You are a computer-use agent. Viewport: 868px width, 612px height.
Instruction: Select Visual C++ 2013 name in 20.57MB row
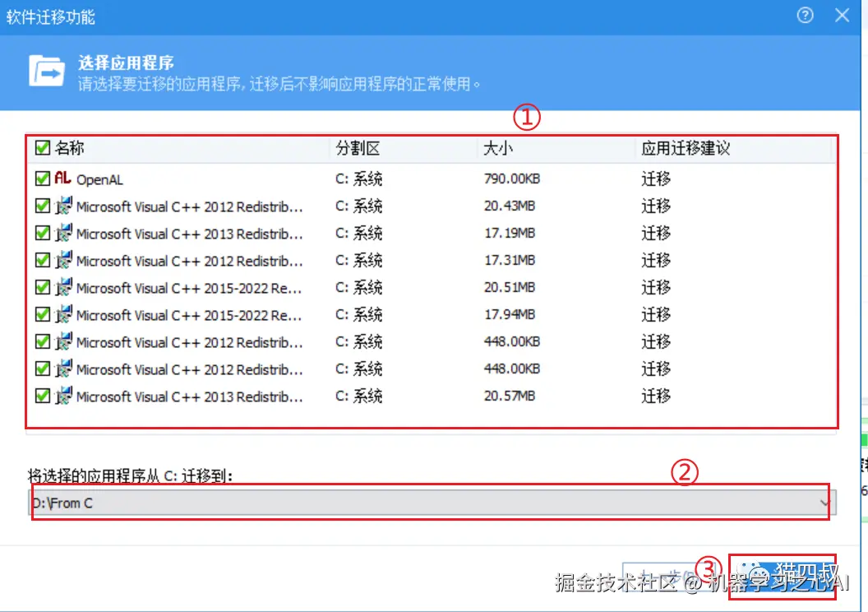pyautogui.click(x=189, y=396)
